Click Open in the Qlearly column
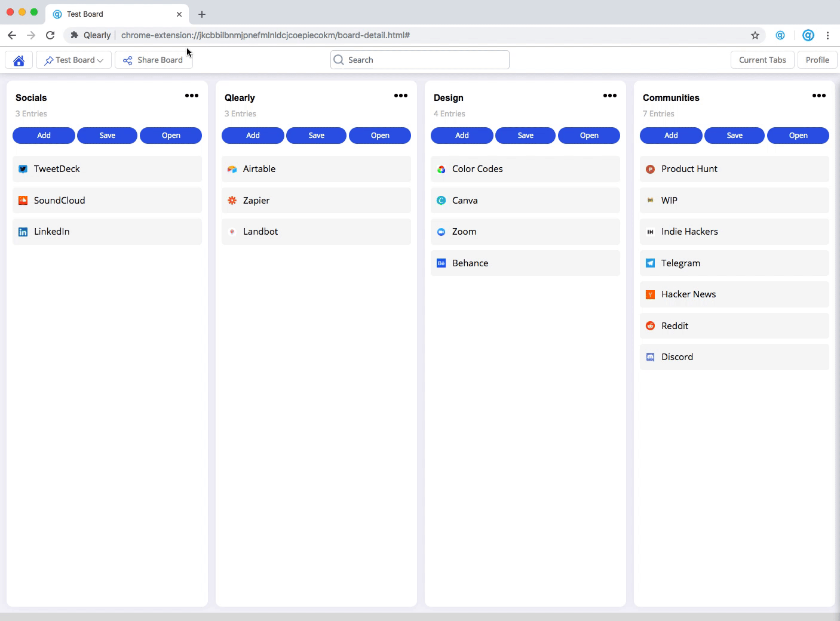The width and height of the screenshot is (840, 621). pyautogui.click(x=380, y=136)
